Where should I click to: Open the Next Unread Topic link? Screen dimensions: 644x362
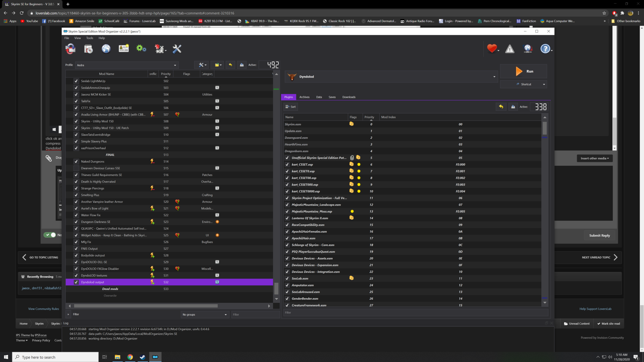[x=599, y=257]
